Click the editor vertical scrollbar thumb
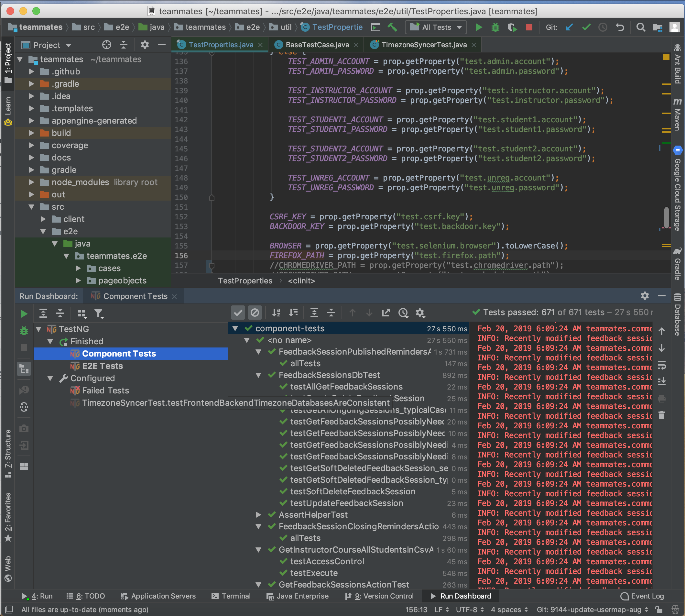685x616 pixels. [x=666, y=217]
